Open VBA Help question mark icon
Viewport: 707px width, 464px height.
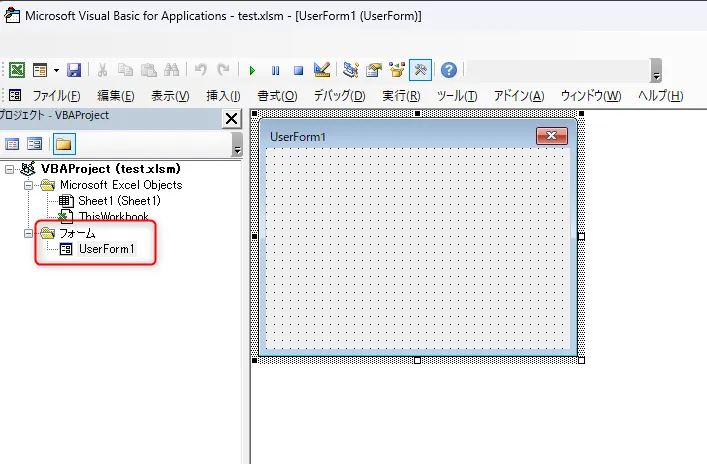tap(449, 70)
